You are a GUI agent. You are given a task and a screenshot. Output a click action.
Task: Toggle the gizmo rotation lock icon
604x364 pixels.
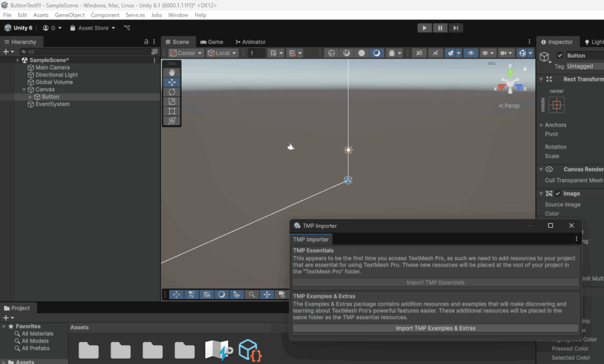tap(524, 68)
